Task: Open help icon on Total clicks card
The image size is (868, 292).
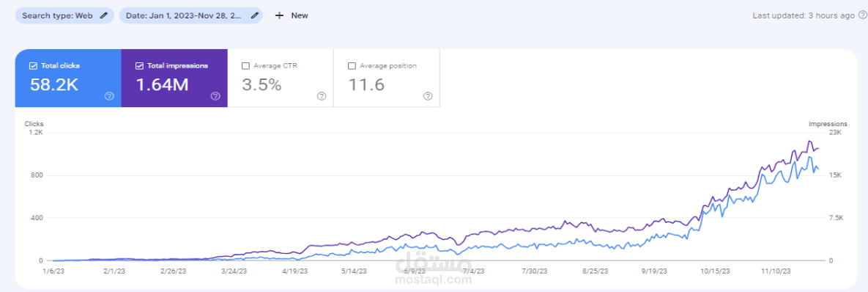Action: [x=109, y=96]
